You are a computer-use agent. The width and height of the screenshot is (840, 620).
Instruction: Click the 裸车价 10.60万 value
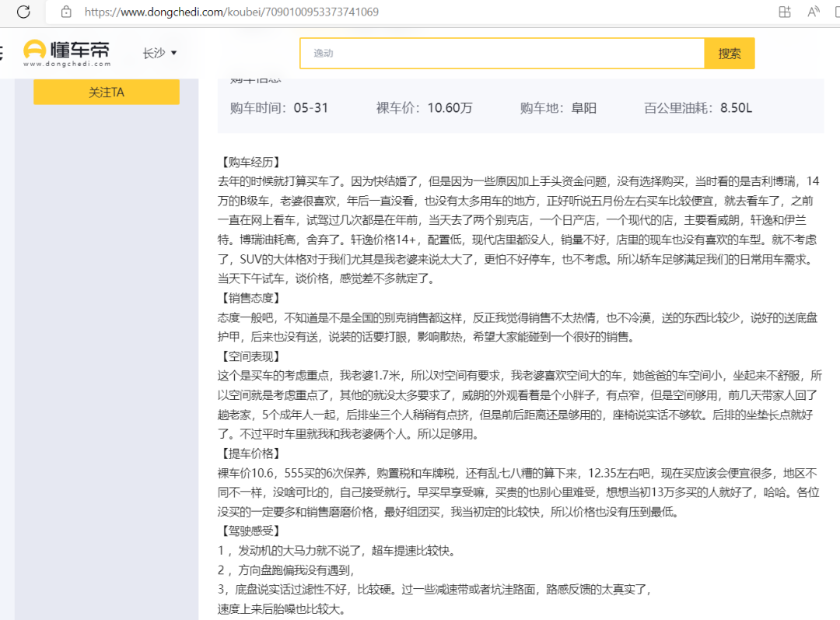(x=450, y=108)
